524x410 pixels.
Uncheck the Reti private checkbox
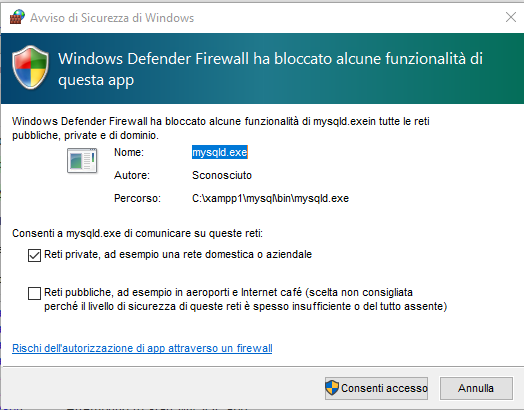pos(34,255)
